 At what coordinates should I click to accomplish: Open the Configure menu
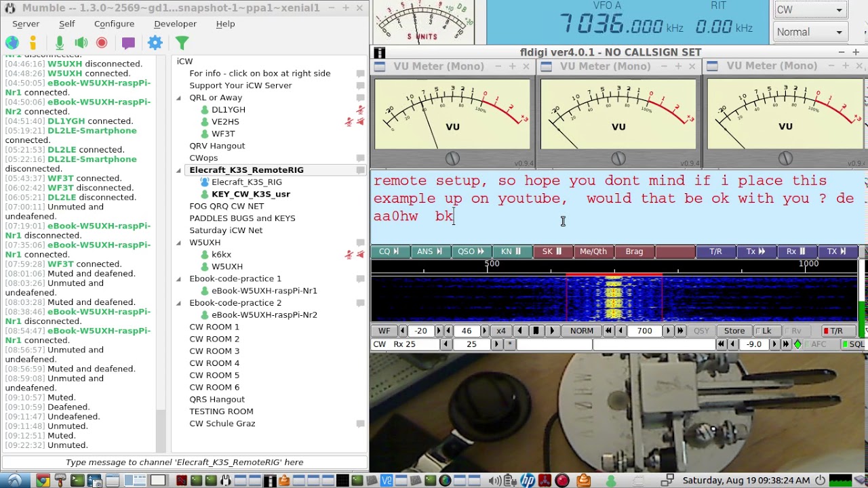point(114,24)
